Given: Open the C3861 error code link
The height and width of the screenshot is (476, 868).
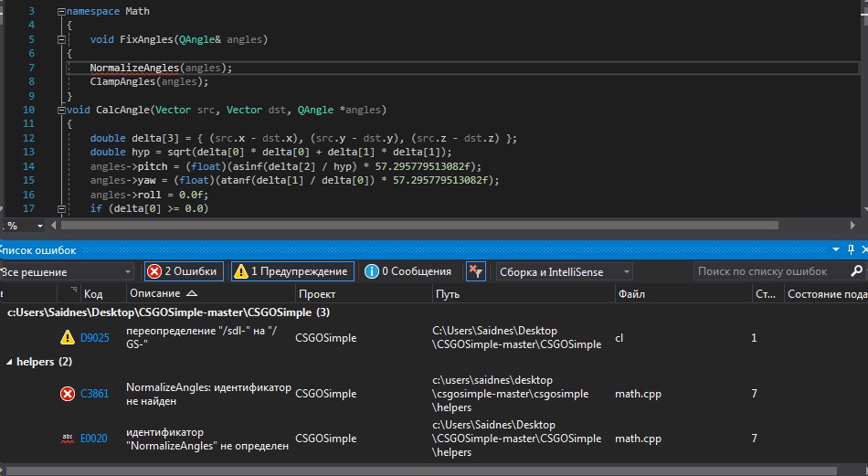Looking at the screenshot, I should [95, 394].
